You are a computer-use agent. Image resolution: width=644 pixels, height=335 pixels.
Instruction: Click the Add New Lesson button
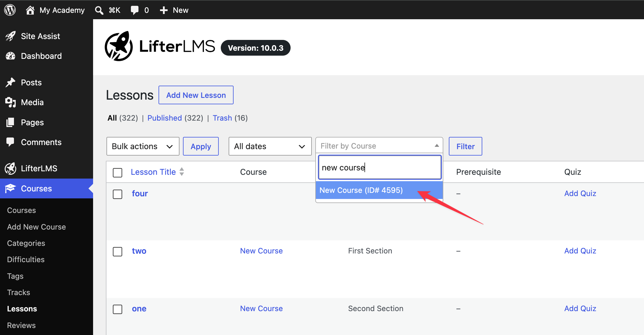[196, 95]
